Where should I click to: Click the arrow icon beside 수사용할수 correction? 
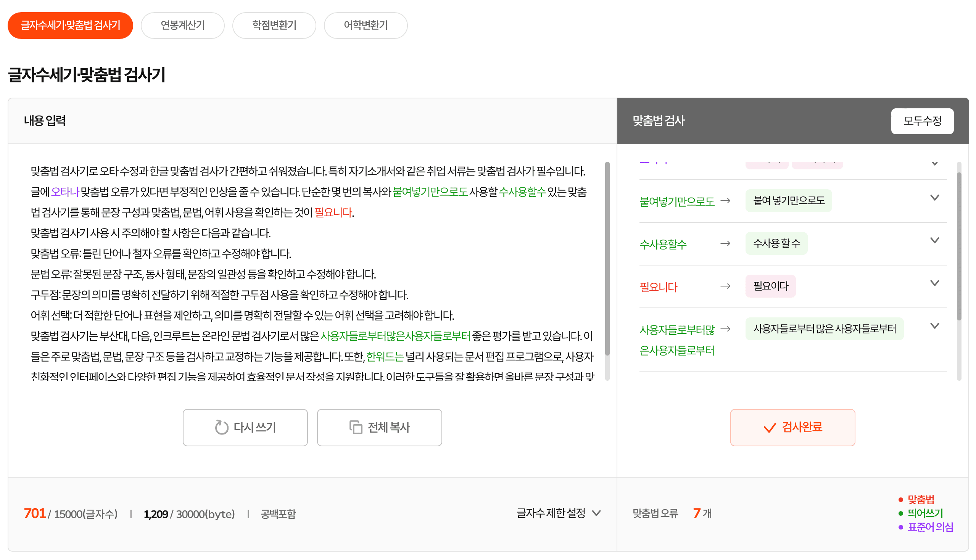(726, 243)
